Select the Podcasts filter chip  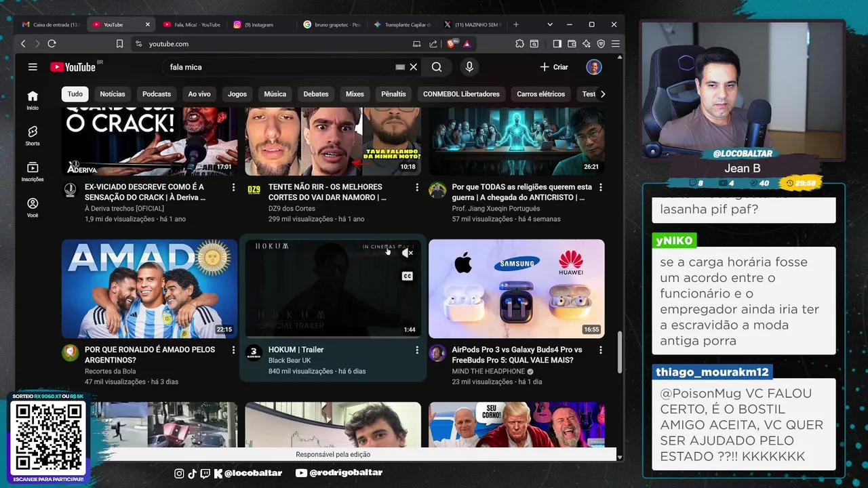click(x=157, y=94)
